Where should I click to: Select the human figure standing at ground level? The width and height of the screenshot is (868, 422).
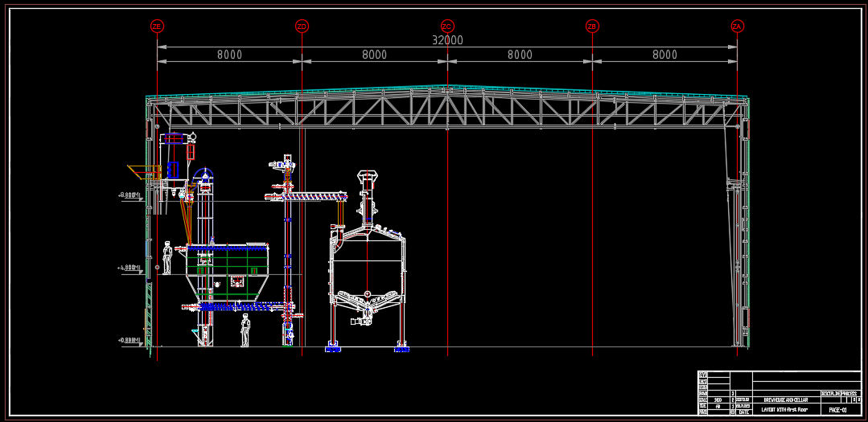point(245,330)
